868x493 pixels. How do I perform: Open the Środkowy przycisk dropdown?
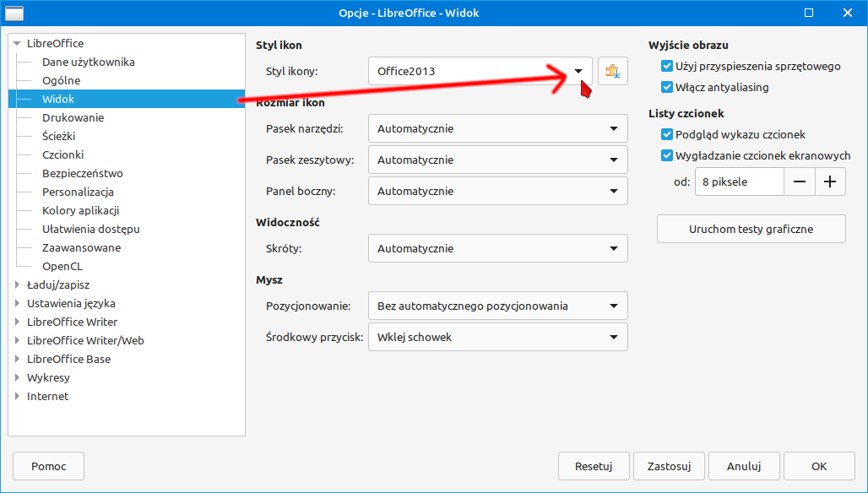tap(497, 337)
